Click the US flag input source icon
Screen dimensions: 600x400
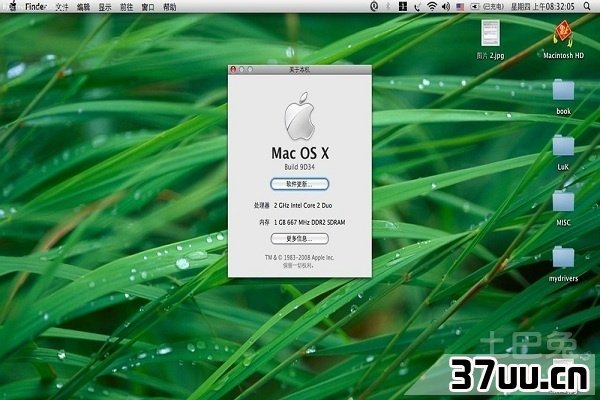pyautogui.click(x=460, y=7)
